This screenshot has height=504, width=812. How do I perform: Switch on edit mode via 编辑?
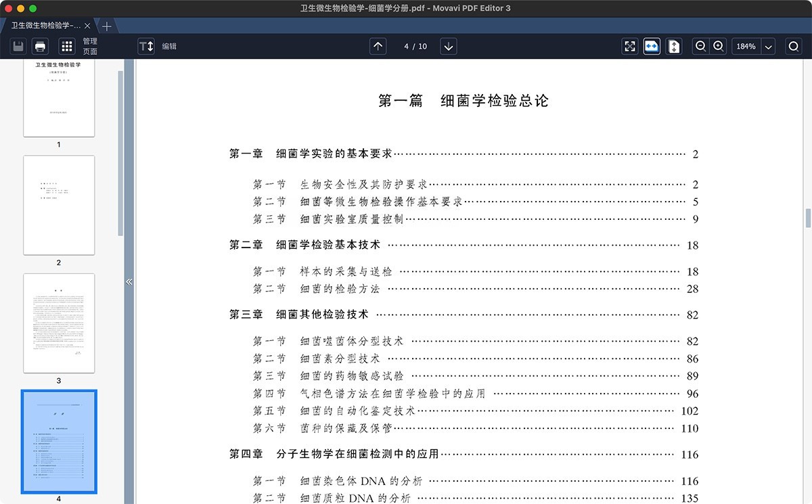(169, 46)
